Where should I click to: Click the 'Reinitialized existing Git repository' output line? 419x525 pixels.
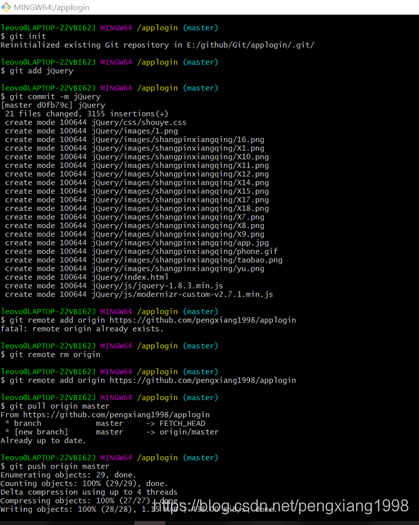tap(157, 45)
